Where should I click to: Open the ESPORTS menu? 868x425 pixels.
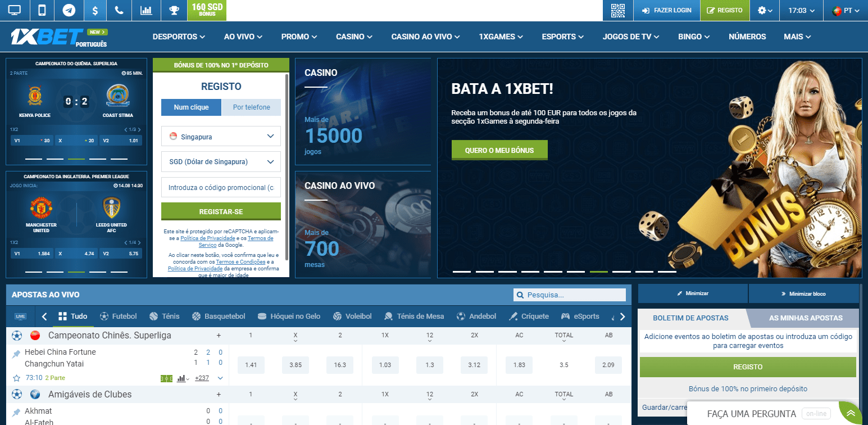point(563,37)
